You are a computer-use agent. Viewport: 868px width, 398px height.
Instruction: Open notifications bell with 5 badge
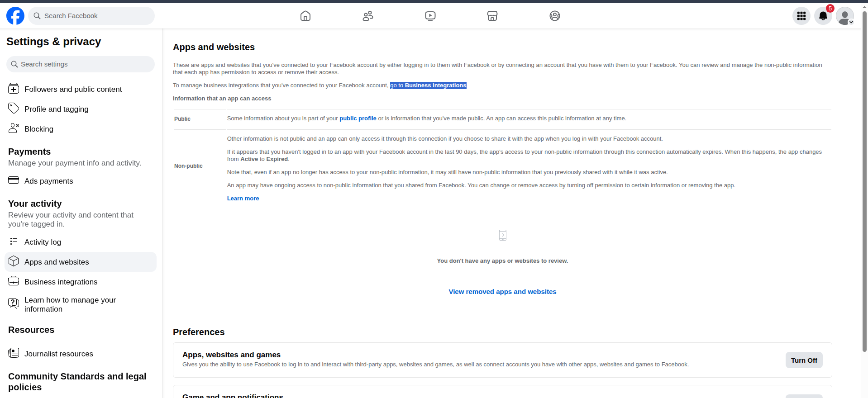pyautogui.click(x=823, y=16)
